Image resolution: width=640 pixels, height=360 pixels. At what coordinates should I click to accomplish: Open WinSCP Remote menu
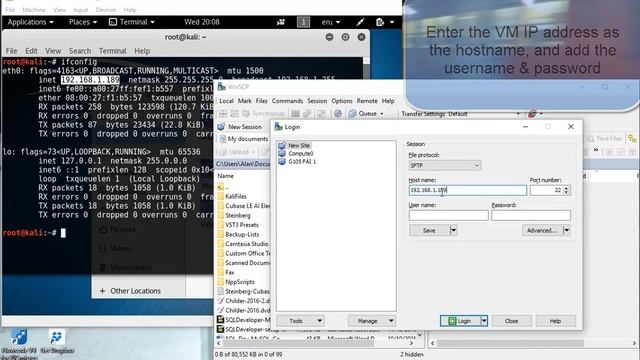point(367,101)
